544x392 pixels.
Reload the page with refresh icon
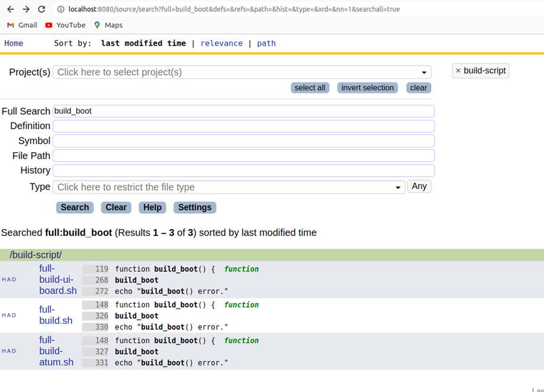pos(41,9)
